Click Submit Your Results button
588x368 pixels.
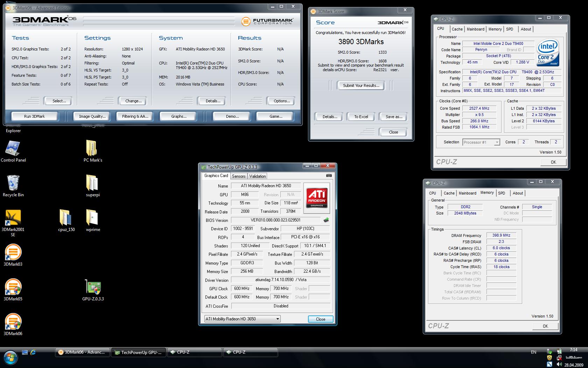click(361, 86)
